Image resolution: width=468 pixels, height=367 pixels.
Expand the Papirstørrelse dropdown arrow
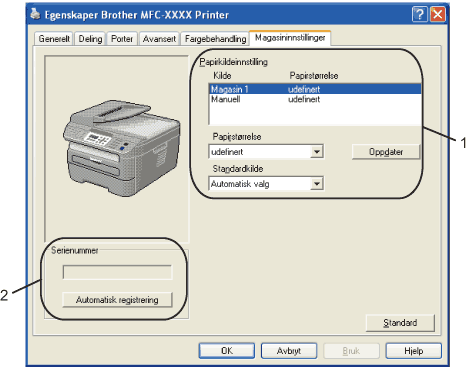[x=317, y=152]
